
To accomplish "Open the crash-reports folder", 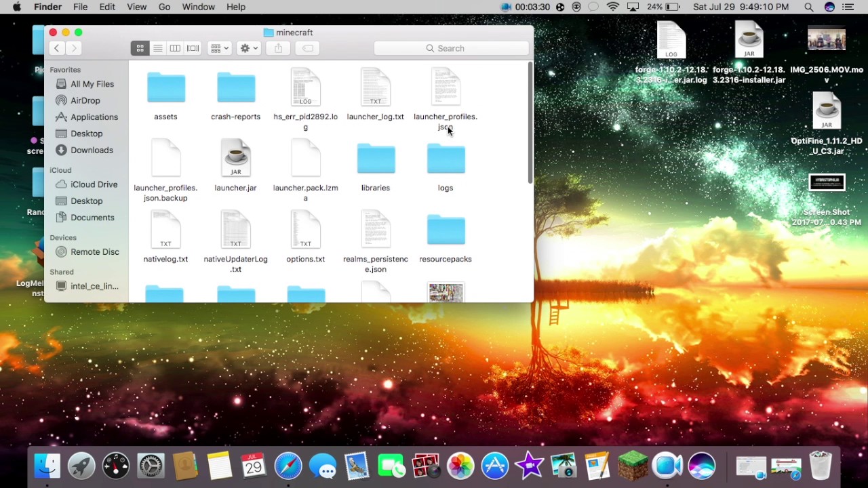I will point(235,89).
